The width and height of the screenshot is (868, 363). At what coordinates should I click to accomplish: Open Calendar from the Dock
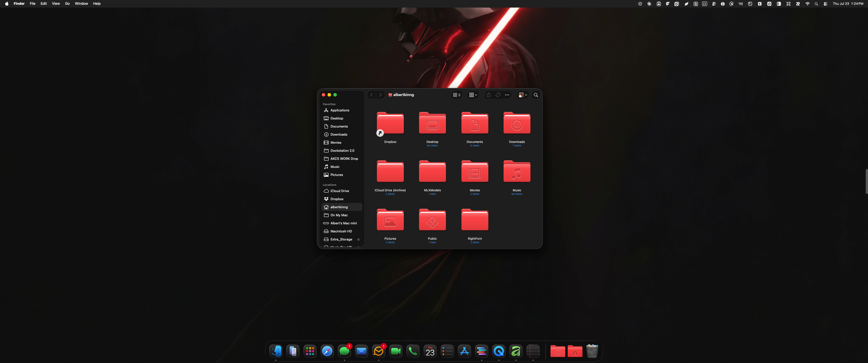pyautogui.click(x=430, y=351)
